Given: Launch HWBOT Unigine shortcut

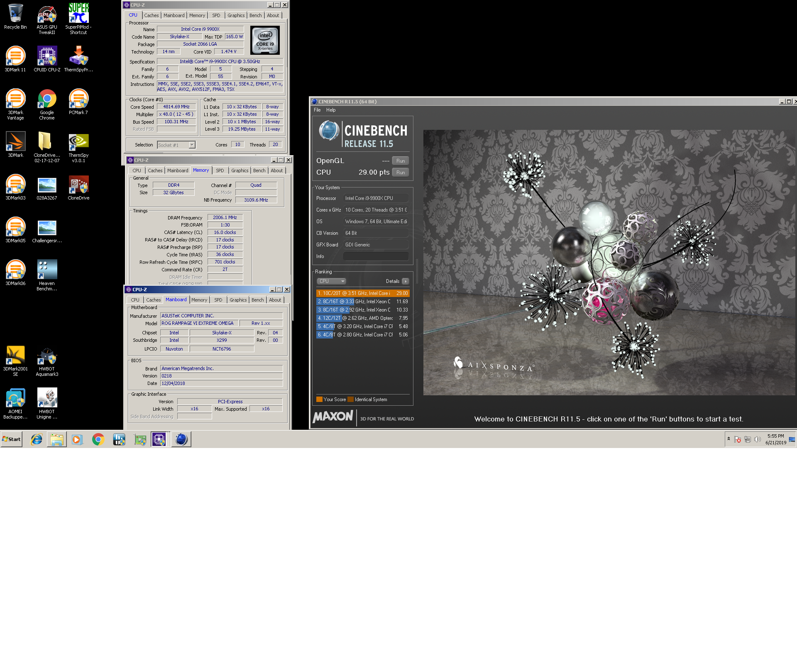Looking at the screenshot, I should coord(47,404).
